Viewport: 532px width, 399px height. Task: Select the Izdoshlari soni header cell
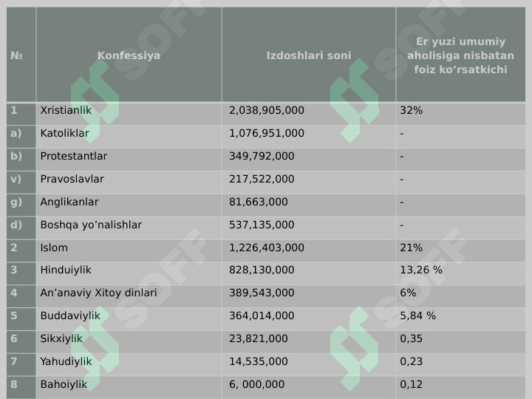308,55
